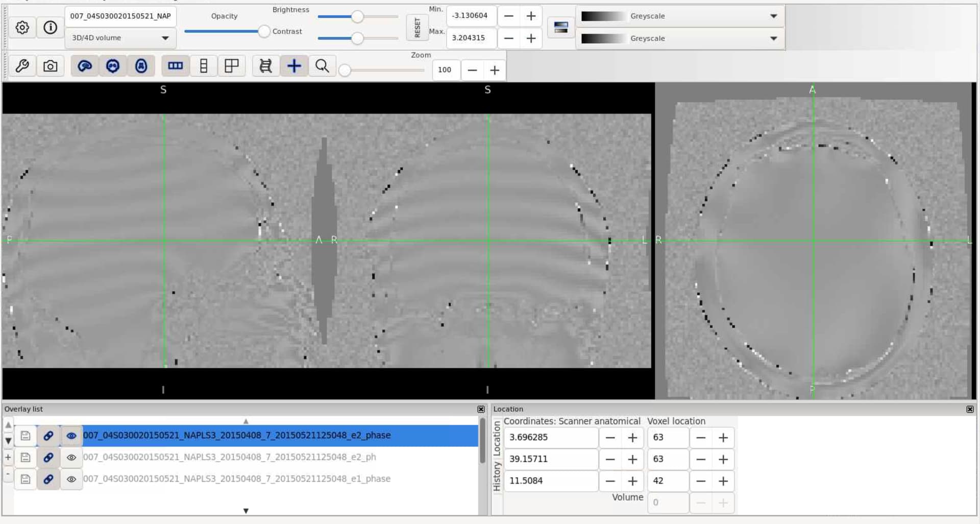Viewport: 980px width, 524px height.
Task: Toggle the axial canvas button
Action: point(141,66)
